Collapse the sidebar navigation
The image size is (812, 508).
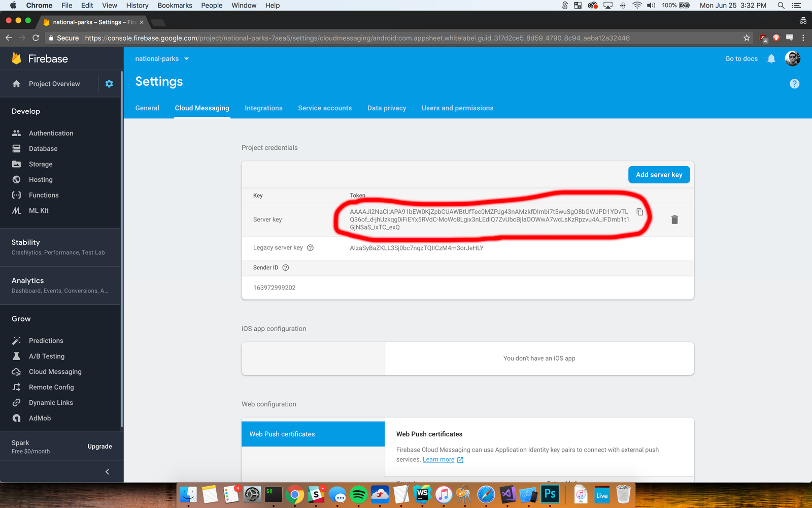[x=107, y=472]
